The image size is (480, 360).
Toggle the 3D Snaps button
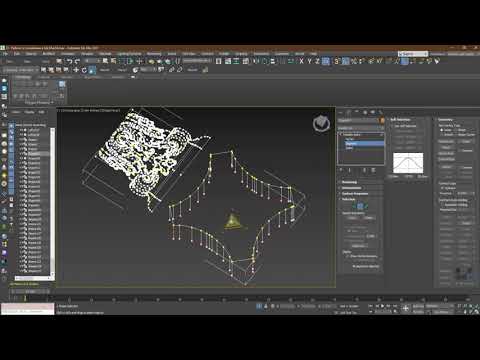pos(337,61)
